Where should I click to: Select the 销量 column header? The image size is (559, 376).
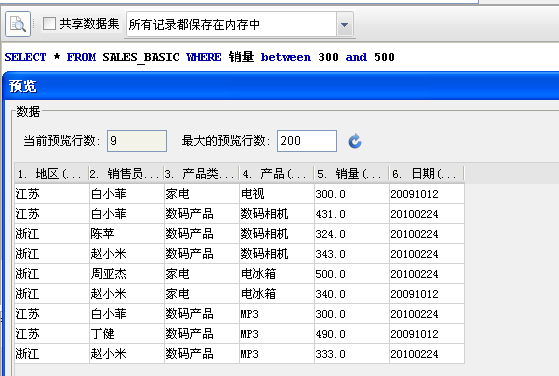click(351, 174)
